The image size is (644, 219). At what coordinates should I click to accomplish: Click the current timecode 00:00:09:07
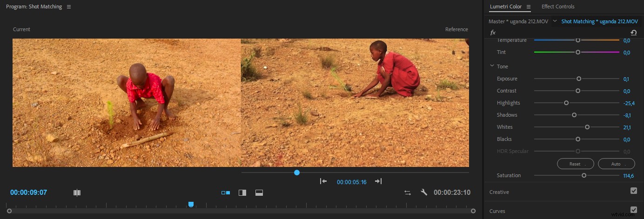click(28, 192)
